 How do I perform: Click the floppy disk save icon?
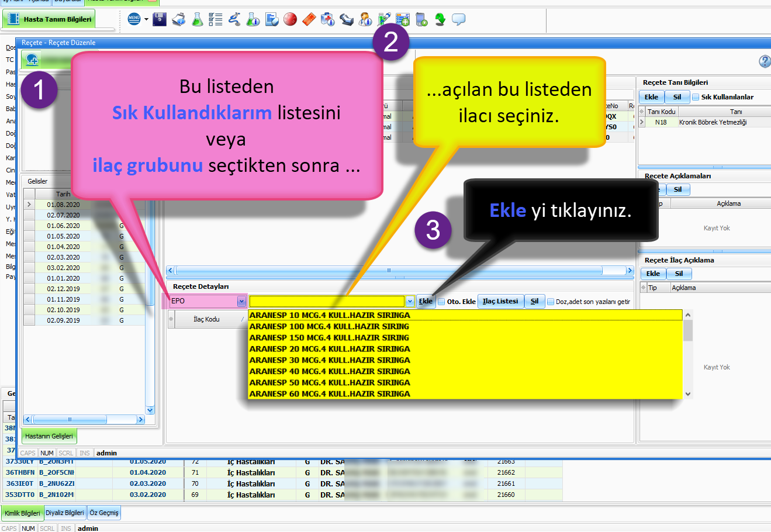[160, 19]
